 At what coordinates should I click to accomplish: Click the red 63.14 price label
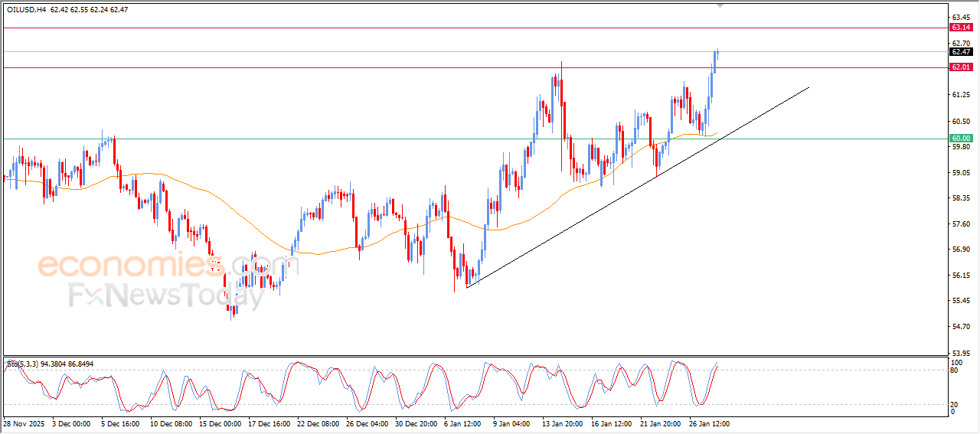[x=960, y=28]
